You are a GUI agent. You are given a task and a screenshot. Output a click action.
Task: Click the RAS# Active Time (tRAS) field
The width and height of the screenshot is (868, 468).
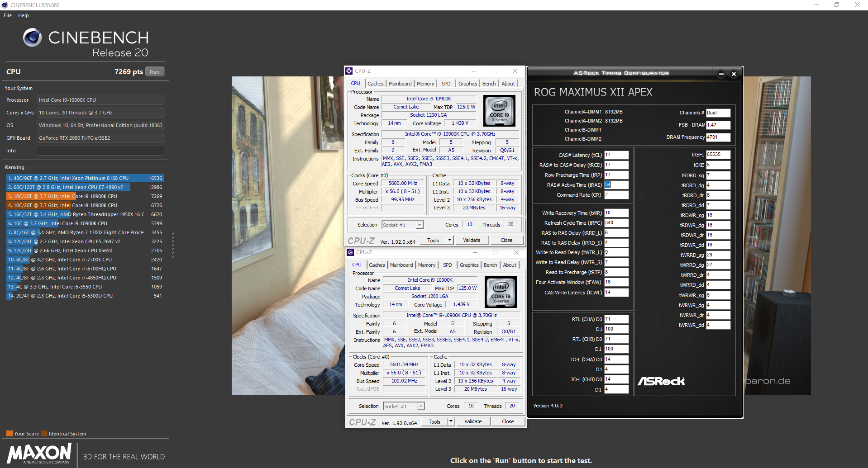pyautogui.click(x=616, y=185)
